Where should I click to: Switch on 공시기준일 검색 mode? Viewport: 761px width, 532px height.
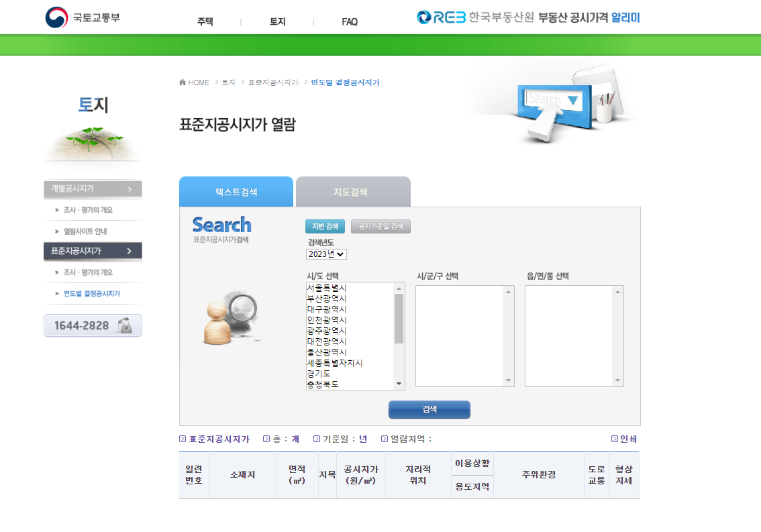[380, 226]
